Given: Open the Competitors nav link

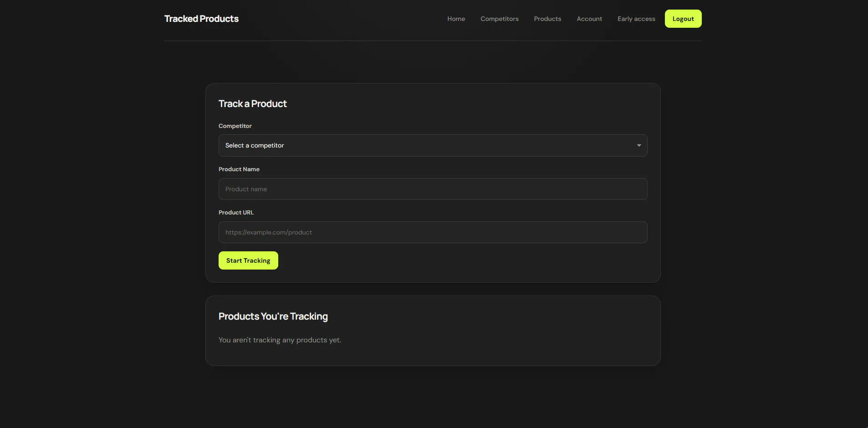Looking at the screenshot, I should click(500, 19).
